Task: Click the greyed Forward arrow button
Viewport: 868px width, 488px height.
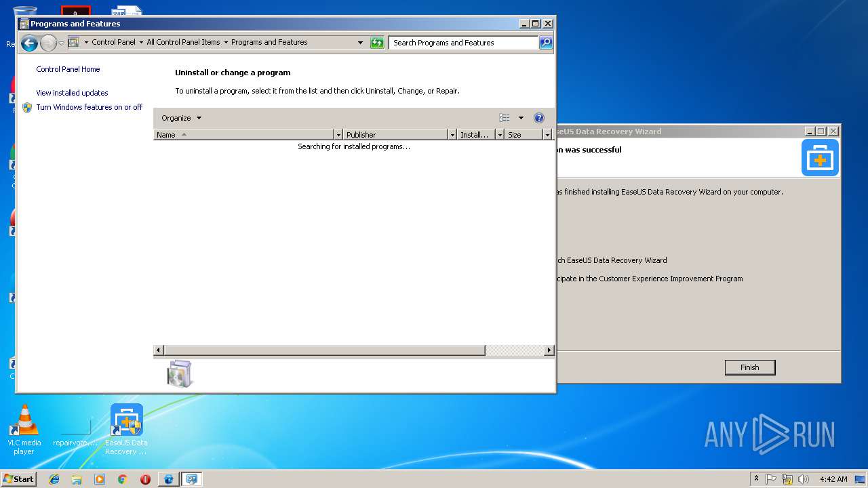Action: pos(48,43)
